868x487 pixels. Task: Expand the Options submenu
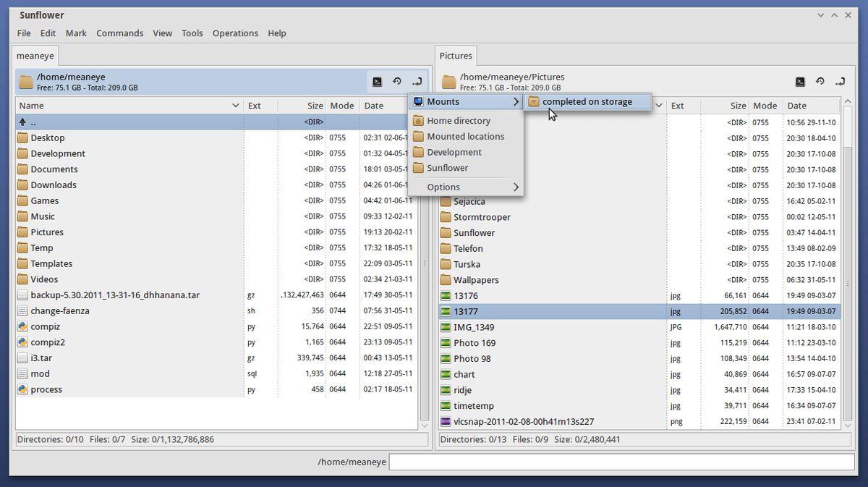(465, 187)
